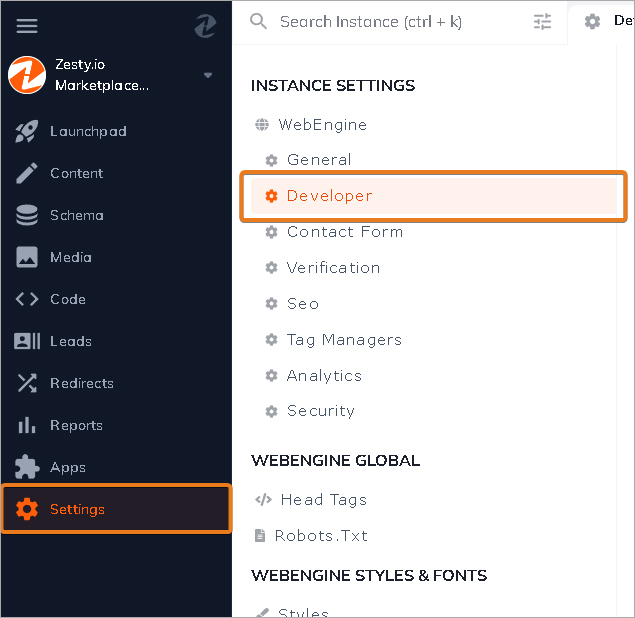This screenshot has width=635, height=618.
Task: Open Tag Managers settings
Action: [x=344, y=340]
